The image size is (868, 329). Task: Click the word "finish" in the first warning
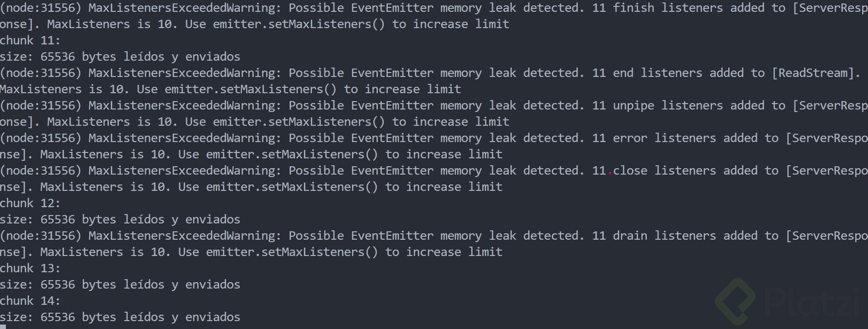pyautogui.click(x=634, y=8)
